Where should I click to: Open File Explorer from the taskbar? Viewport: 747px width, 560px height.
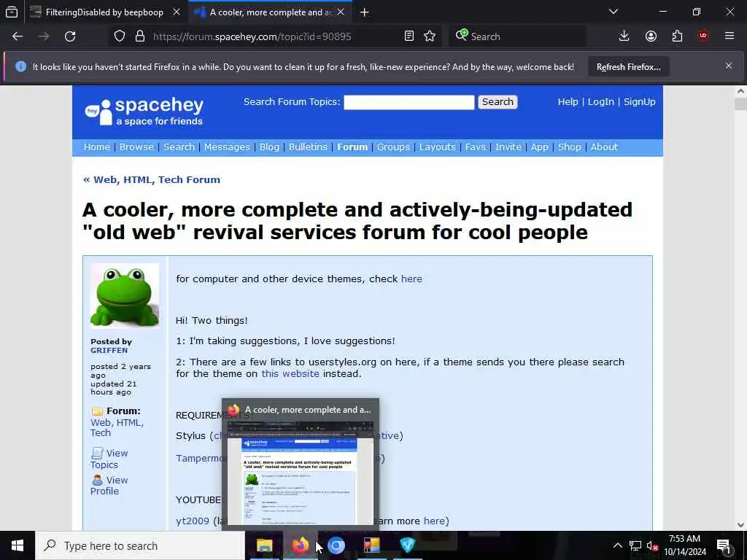point(264,545)
